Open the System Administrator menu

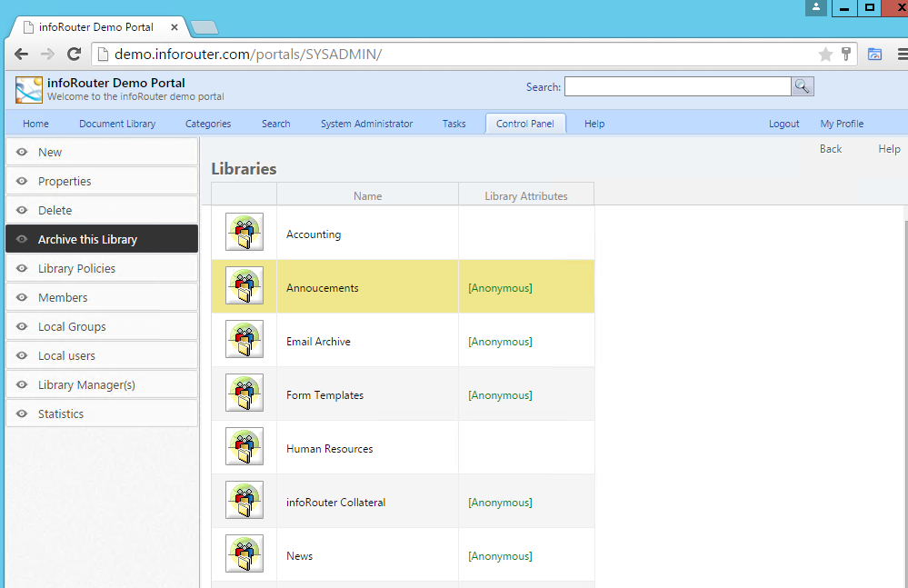tap(366, 124)
